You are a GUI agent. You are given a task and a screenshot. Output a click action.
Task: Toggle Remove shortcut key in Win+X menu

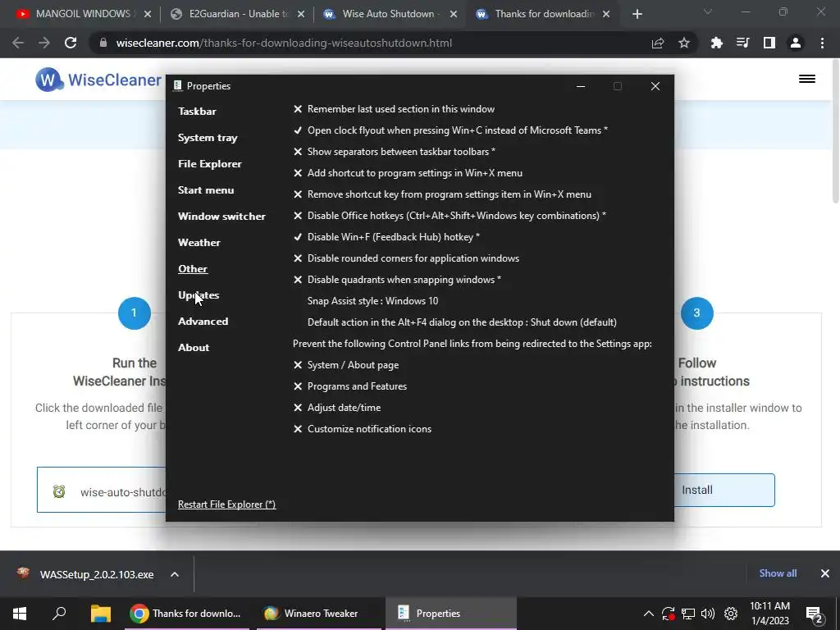point(442,194)
